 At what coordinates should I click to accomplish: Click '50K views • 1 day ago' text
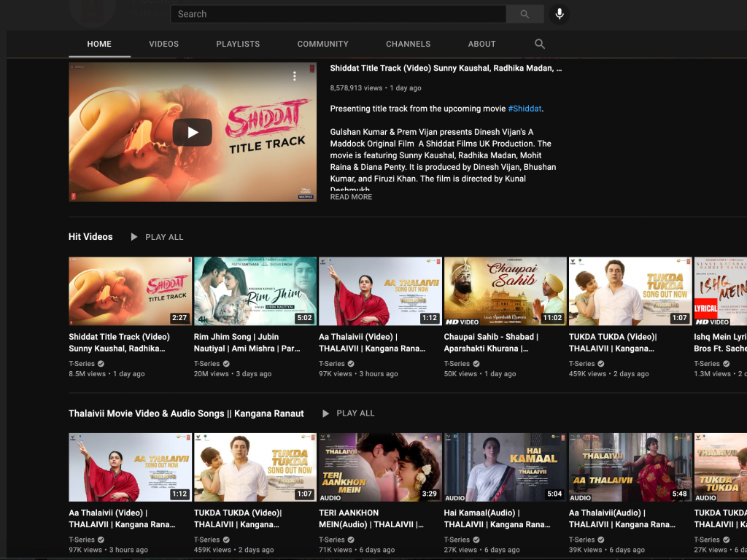coord(480,374)
